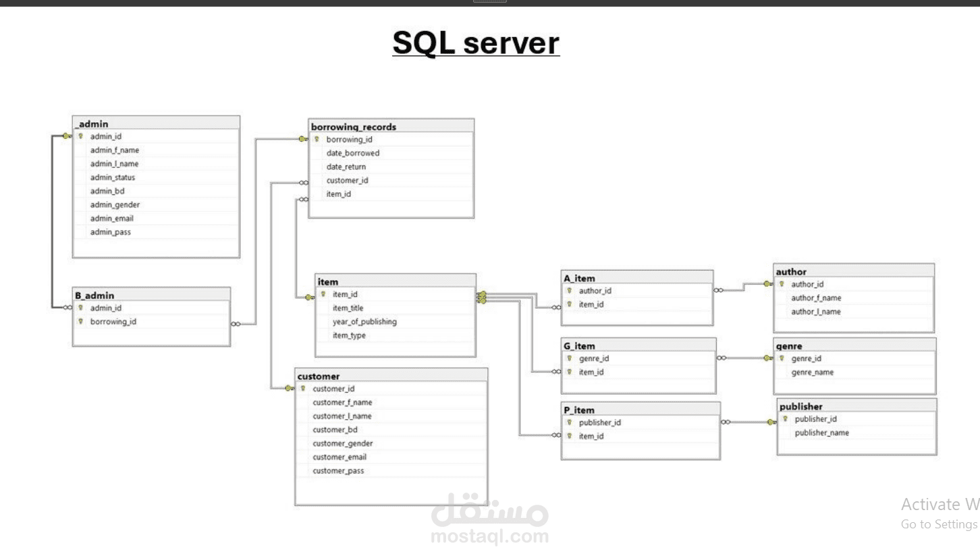Select the key icon next to borrowing_id in B_admin

coord(82,322)
